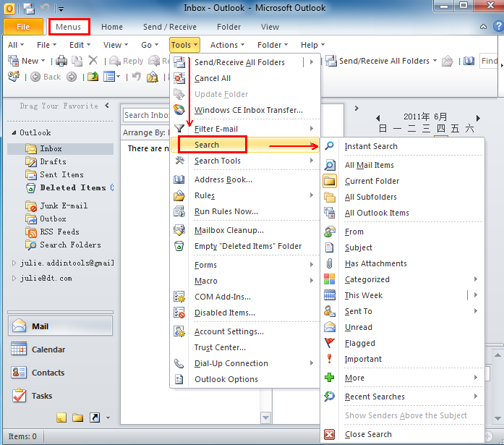The width and height of the screenshot is (504, 445).
Task: Choose Trust Center menu item
Action: point(245,347)
